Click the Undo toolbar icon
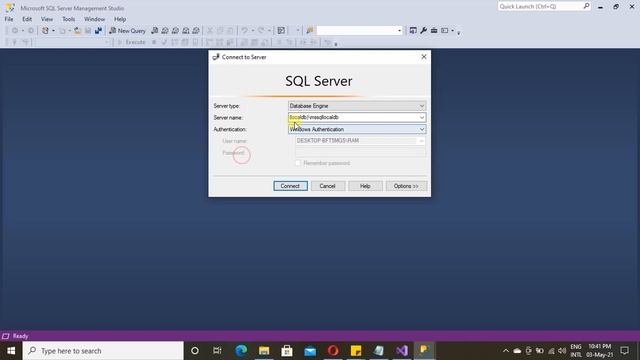Screen dimensions: 640x360 click(x=244, y=31)
